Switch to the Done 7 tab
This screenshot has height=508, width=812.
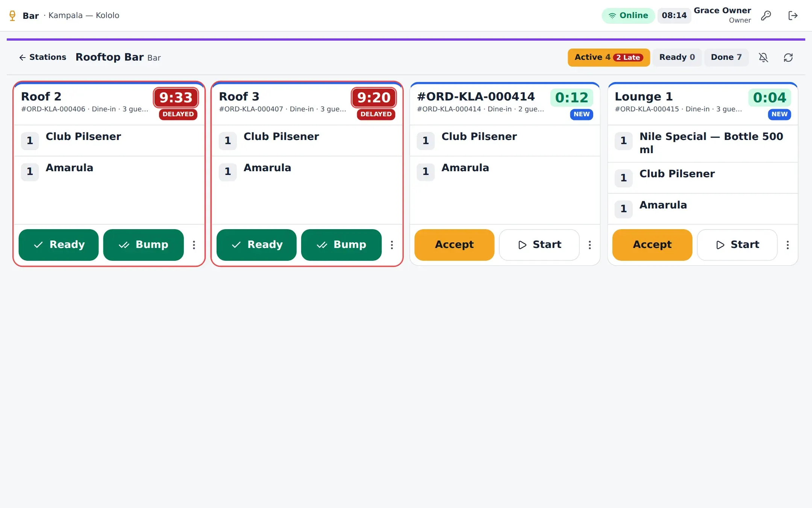coord(726,57)
